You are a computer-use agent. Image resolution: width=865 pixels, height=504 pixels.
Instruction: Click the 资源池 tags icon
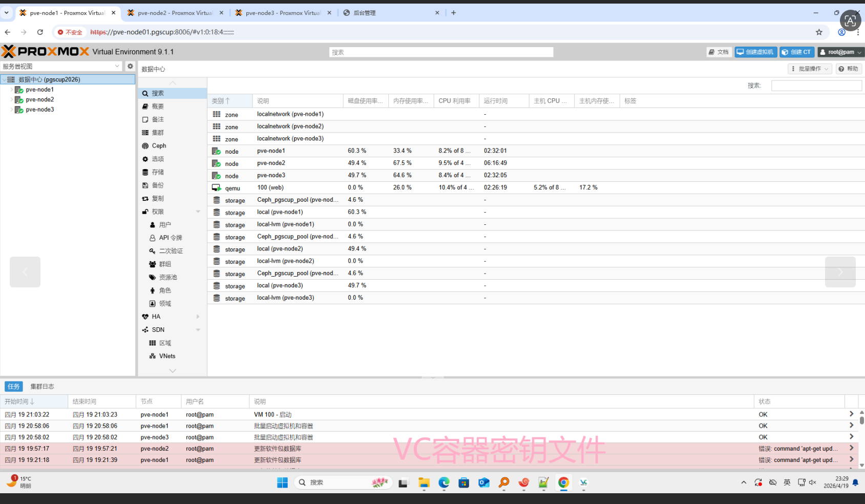click(x=153, y=278)
